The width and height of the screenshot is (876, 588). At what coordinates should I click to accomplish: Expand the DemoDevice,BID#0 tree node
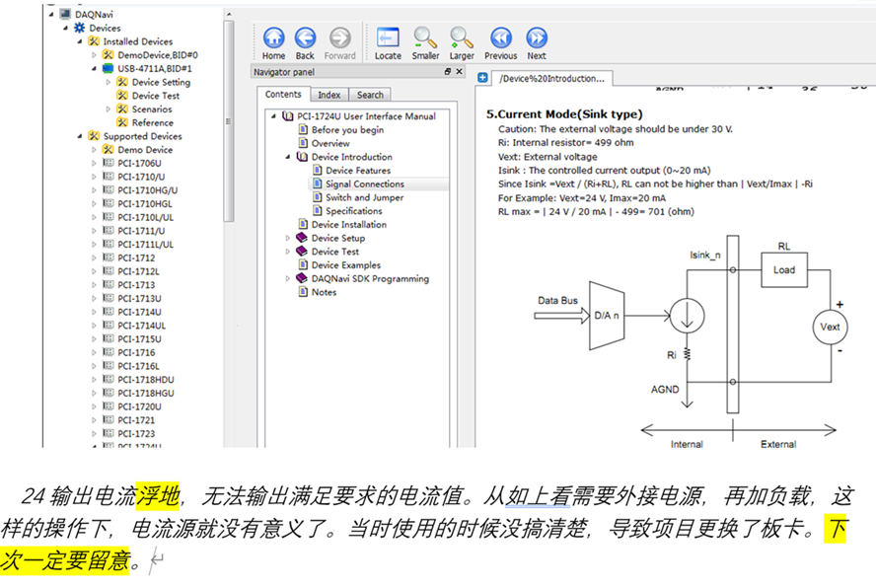pos(95,55)
